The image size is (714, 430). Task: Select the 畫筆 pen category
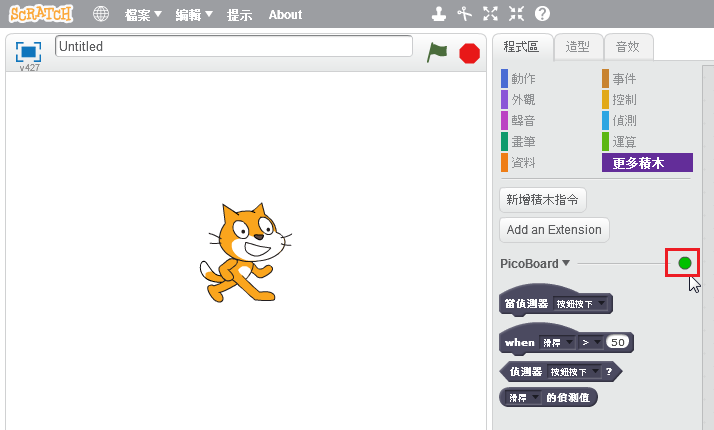(523, 141)
